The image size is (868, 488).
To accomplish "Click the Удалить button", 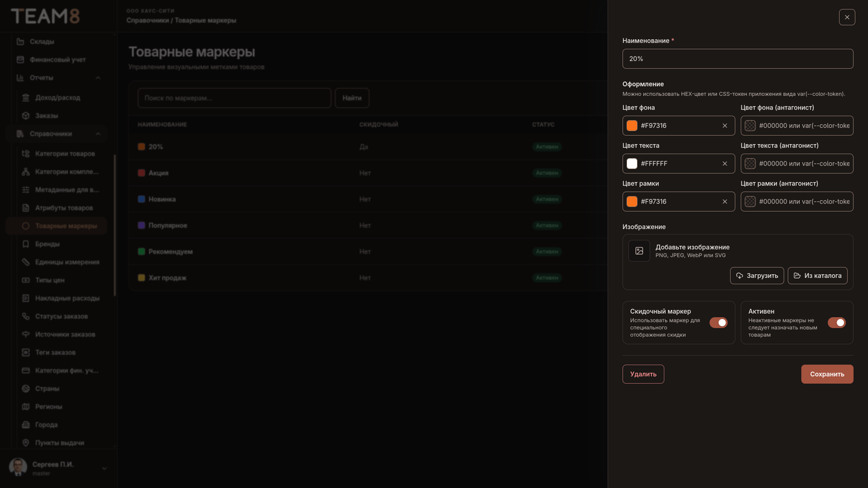I will (x=643, y=374).
